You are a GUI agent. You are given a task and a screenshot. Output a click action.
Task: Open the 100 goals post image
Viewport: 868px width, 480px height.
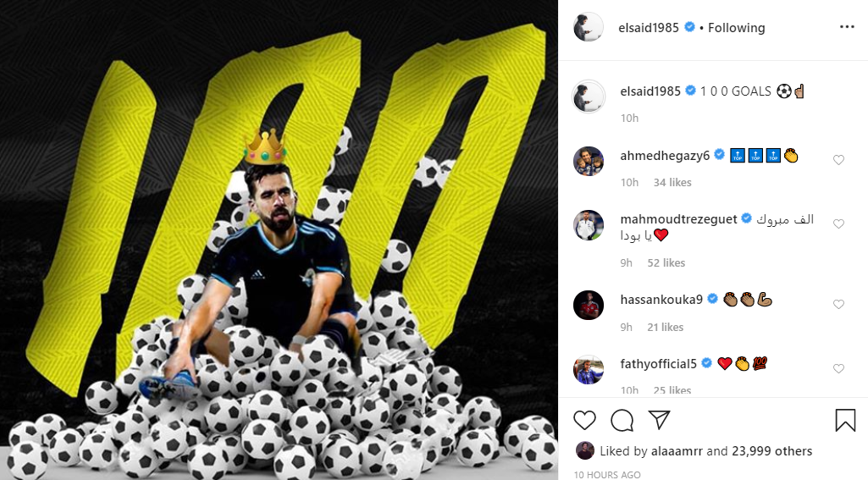[x=279, y=240]
